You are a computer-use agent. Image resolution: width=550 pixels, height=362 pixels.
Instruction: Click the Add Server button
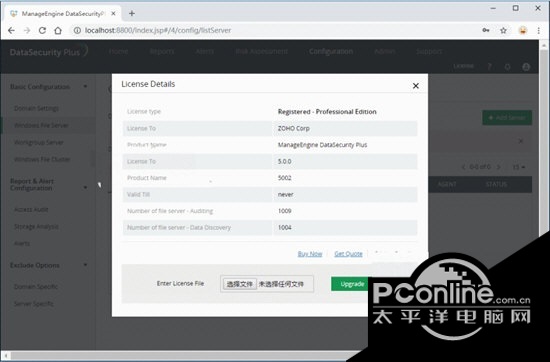507,118
